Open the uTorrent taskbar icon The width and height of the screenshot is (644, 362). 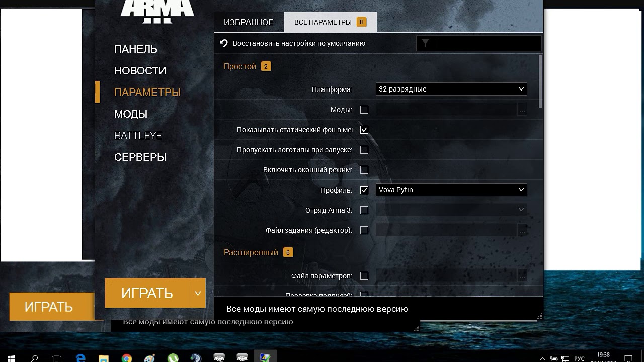click(x=173, y=358)
